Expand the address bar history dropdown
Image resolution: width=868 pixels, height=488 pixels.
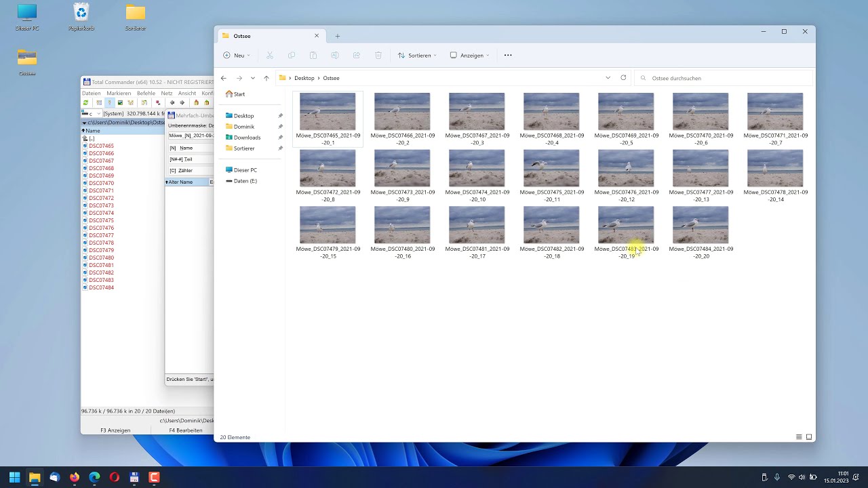click(608, 78)
